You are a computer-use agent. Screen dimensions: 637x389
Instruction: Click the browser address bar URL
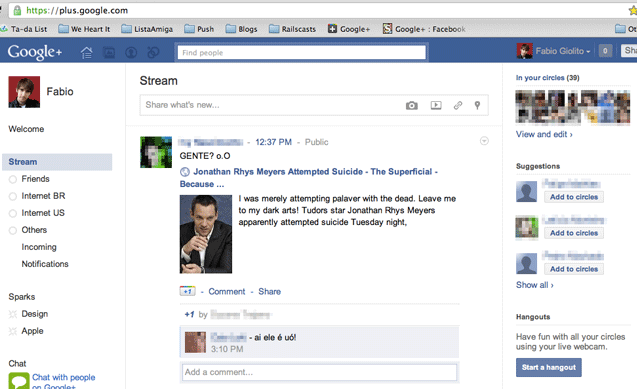77,10
